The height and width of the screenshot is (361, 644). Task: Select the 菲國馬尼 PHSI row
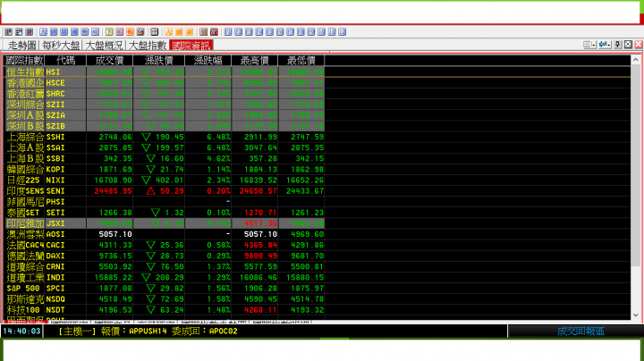tap(165, 202)
